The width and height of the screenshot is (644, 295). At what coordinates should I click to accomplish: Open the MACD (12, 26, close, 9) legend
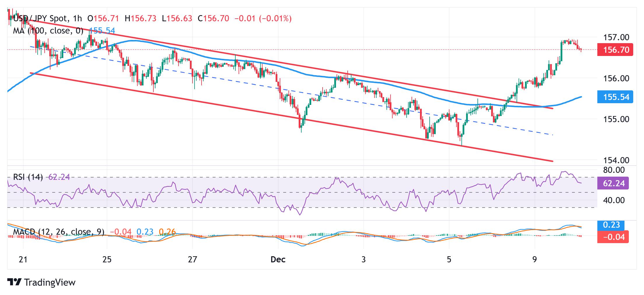(59, 232)
